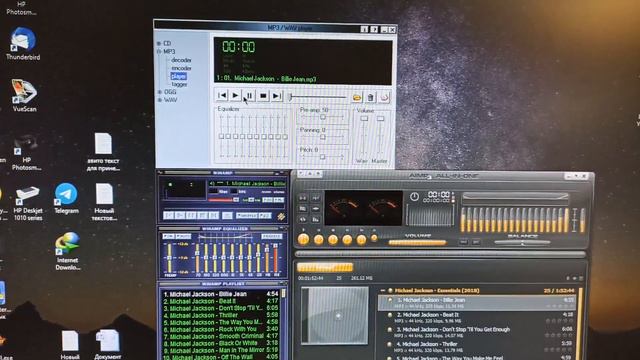640x360 pixels.
Task: Select the encoder tree item
Action: click(181, 68)
